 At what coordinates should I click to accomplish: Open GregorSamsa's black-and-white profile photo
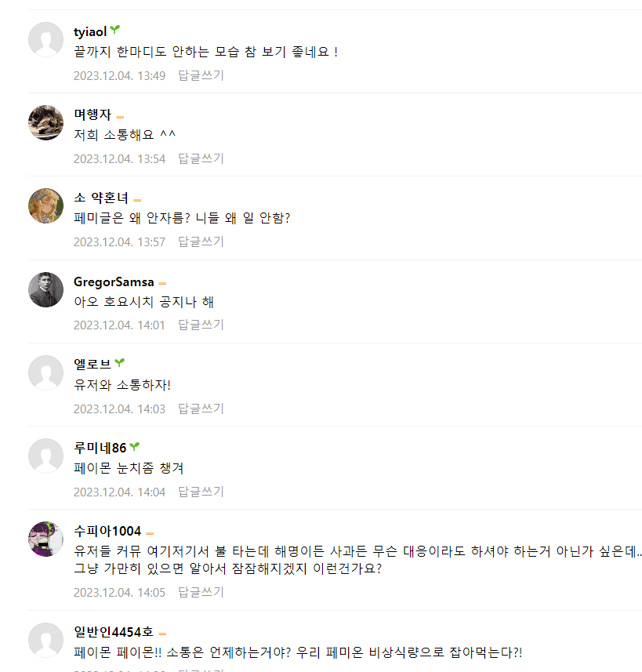tap(45, 289)
